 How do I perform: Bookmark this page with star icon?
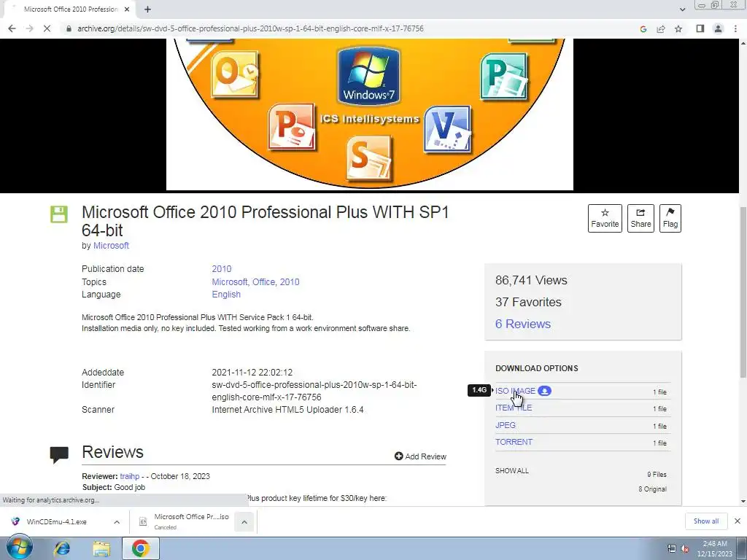pyautogui.click(x=678, y=28)
